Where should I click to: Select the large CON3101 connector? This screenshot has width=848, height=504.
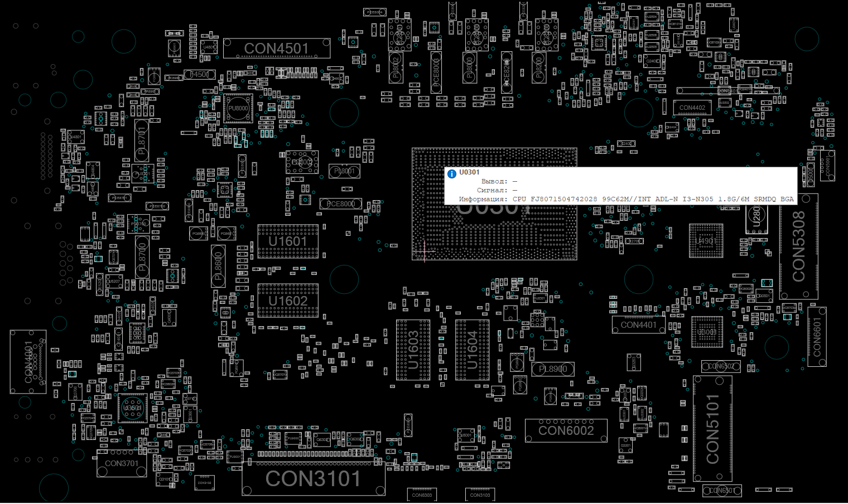314,478
